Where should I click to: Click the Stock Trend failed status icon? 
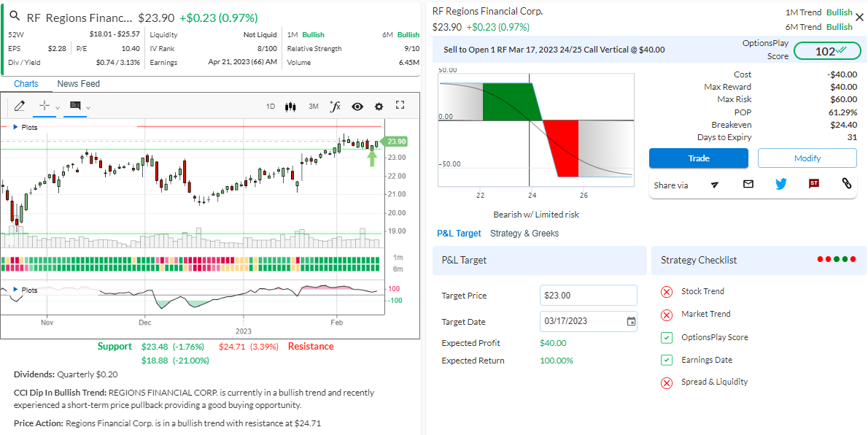[x=667, y=291]
